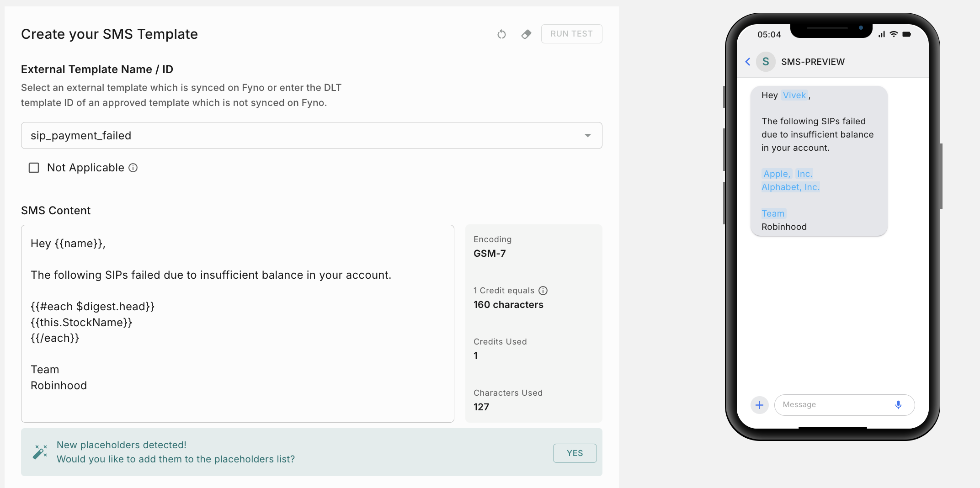This screenshot has height=488, width=980.
Task: Open attachments with the plus icon
Action: click(x=759, y=405)
